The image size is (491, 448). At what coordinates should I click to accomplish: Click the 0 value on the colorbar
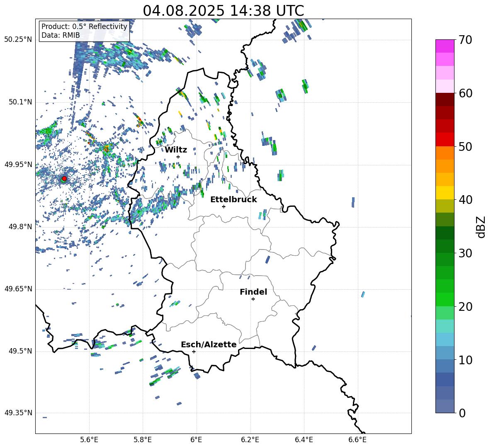[x=462, y=413]
